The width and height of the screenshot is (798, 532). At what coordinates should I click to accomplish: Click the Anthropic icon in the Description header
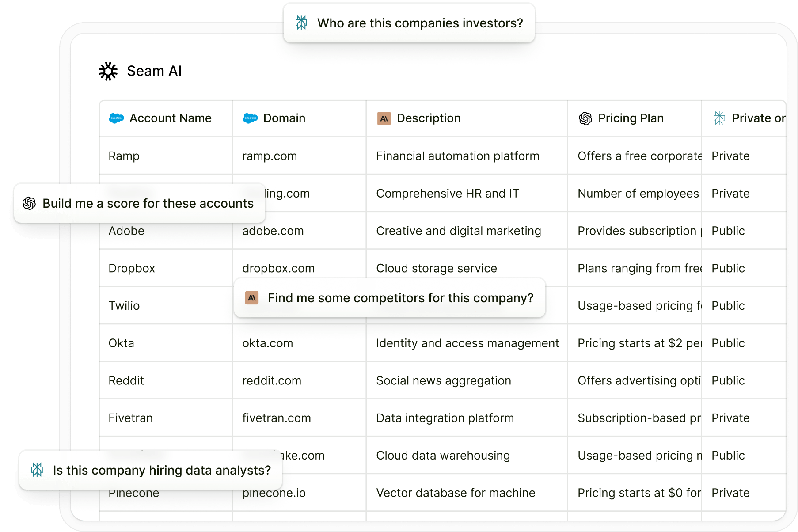(x=384, y=118)
